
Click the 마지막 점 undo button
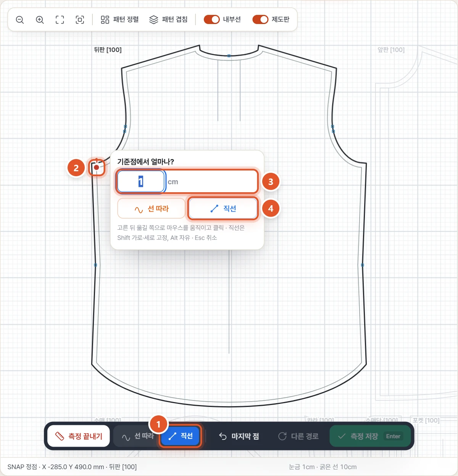coord(239,436)
